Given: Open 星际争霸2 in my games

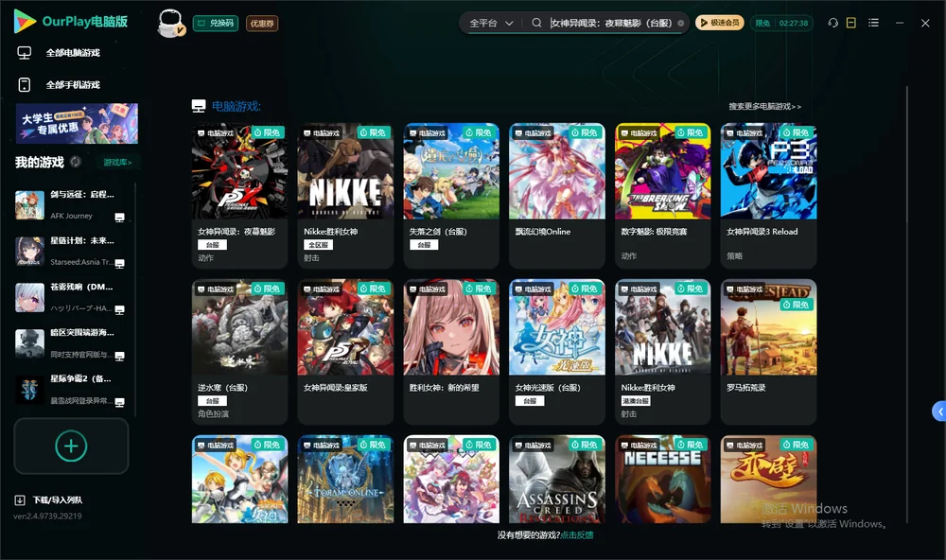Looking at the screenshot, I should 71,390.
